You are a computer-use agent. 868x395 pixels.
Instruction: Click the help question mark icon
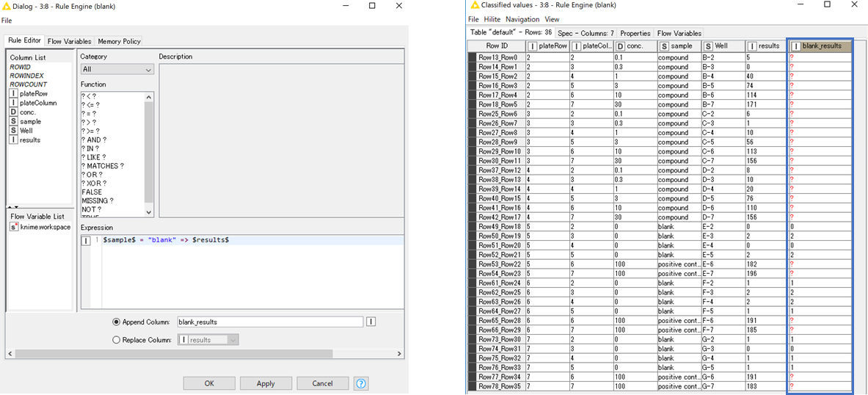[362, 383]
